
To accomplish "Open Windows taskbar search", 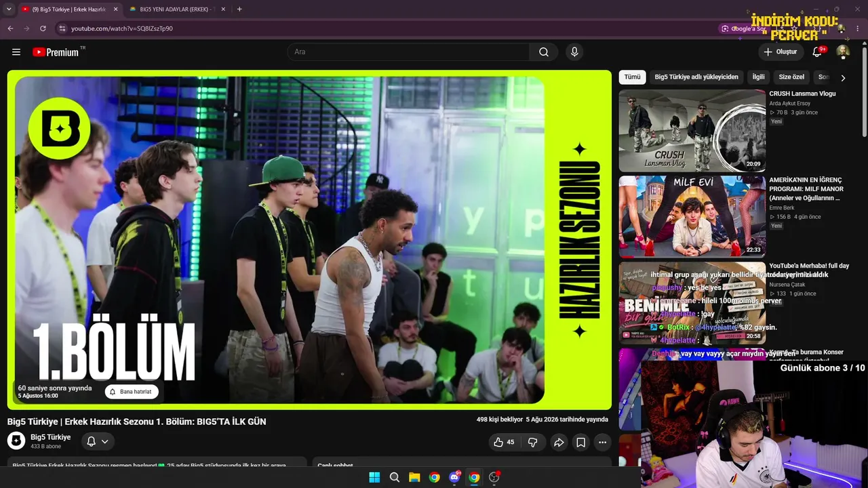I will coord(395,477).
